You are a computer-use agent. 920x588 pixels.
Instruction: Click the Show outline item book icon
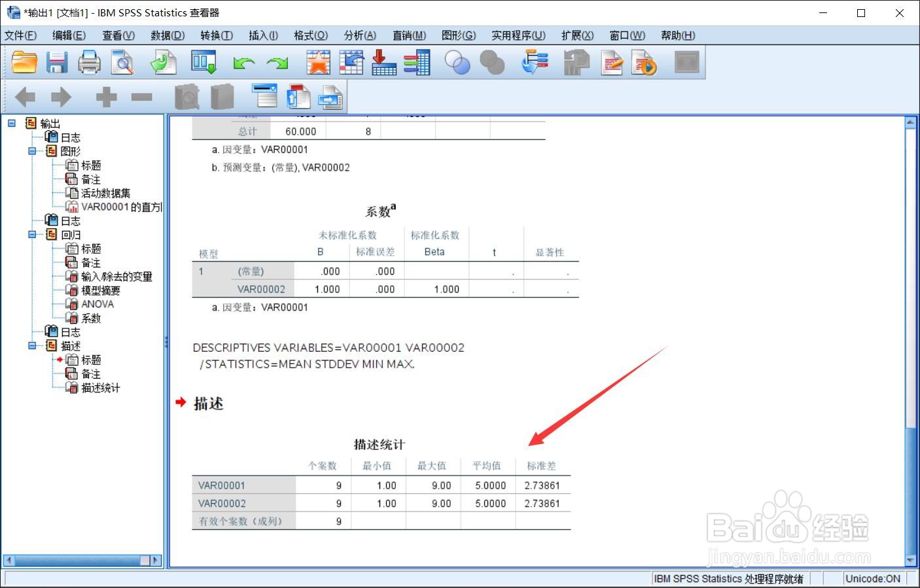click(x=187, y=97)
